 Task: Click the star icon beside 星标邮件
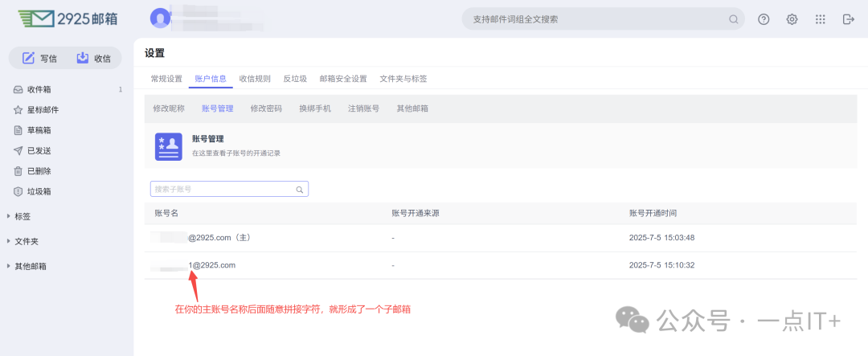click(x=18, y=109)
